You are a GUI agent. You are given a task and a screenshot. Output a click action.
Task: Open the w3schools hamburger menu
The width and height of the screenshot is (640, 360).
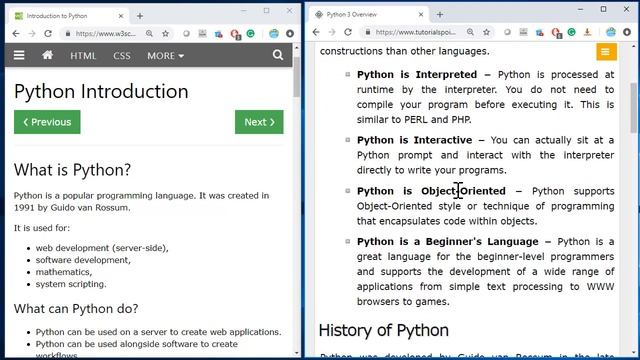pos(19,55)
